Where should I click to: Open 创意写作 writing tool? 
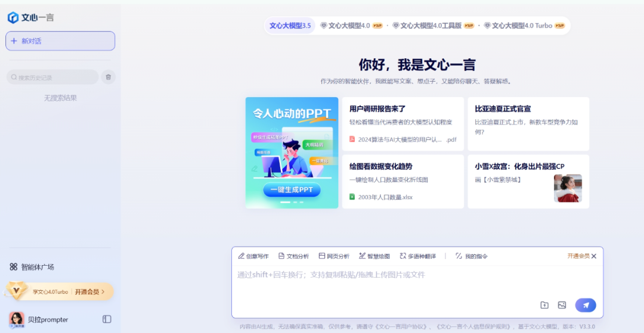(253, 256)
